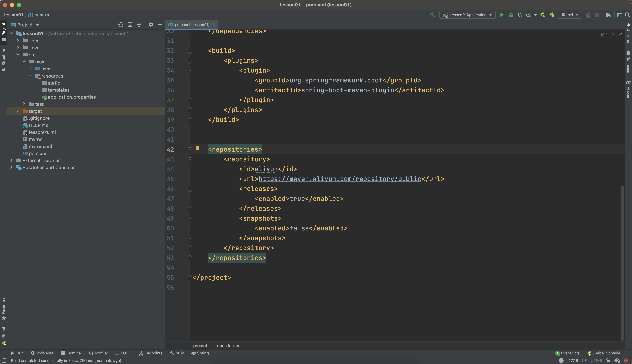Click the Build Project hammer icon
The height and width of the screenshot is (364, 632).
(x=432, y=15)
